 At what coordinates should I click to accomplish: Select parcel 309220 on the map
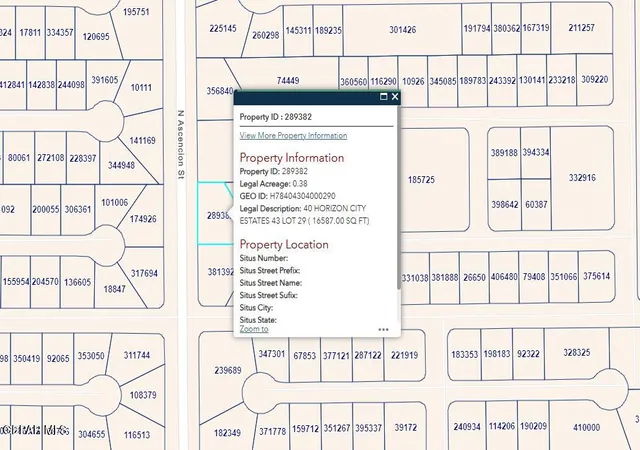click(594, 79)
